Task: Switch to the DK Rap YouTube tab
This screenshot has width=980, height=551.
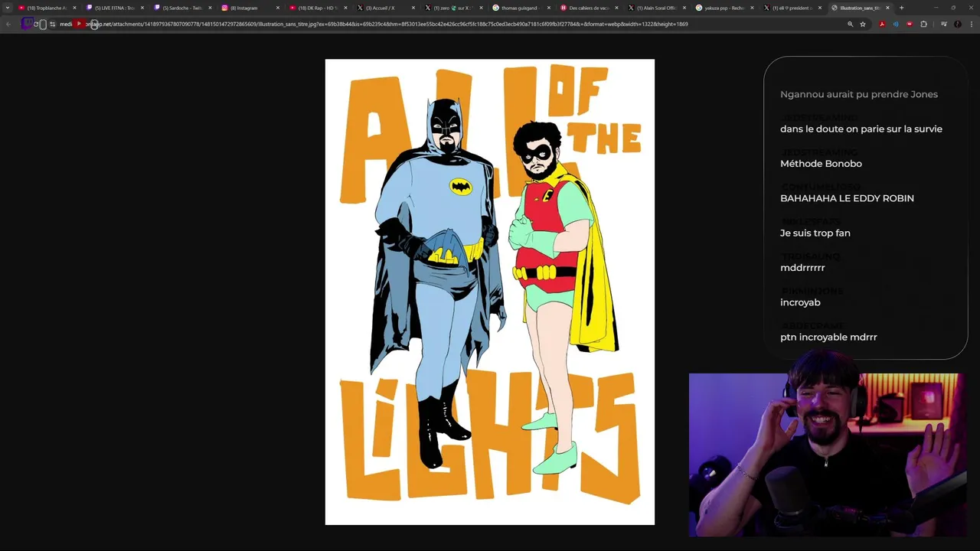Action: tap(317, 8)
